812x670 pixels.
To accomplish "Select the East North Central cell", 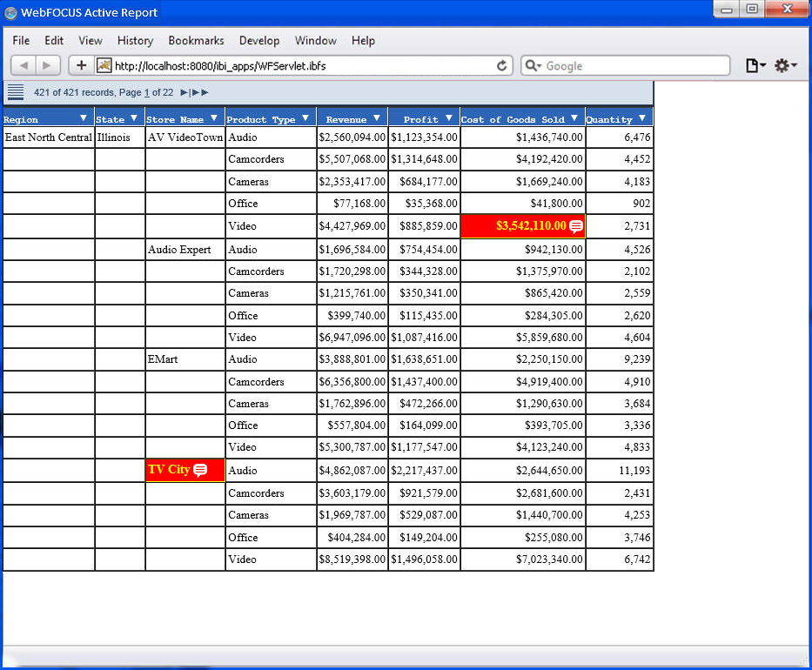I will click(48, 137).
